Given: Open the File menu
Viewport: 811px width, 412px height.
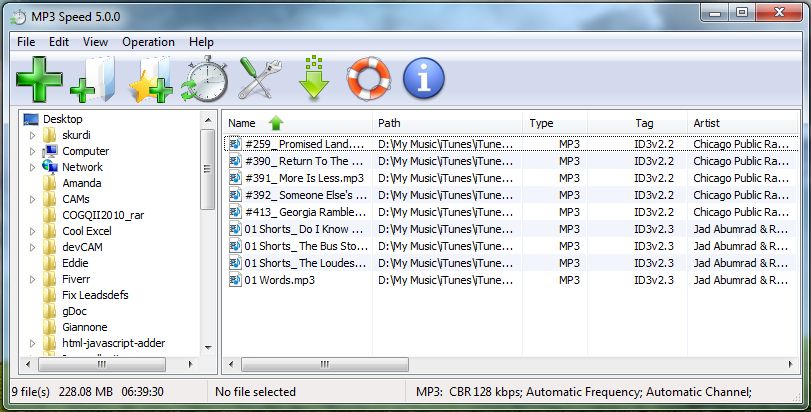Looking at the screenshot, I should [x=26, y=42].
